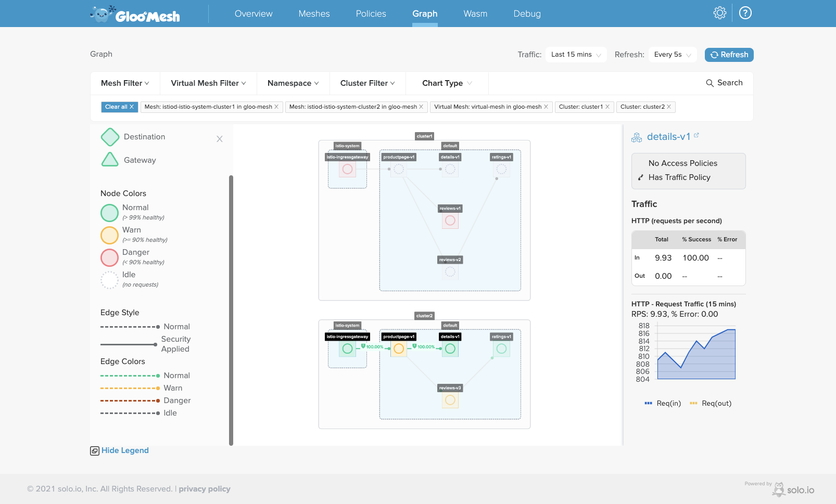
Task: Click the Refresh button
Action: tap(729, 55)
